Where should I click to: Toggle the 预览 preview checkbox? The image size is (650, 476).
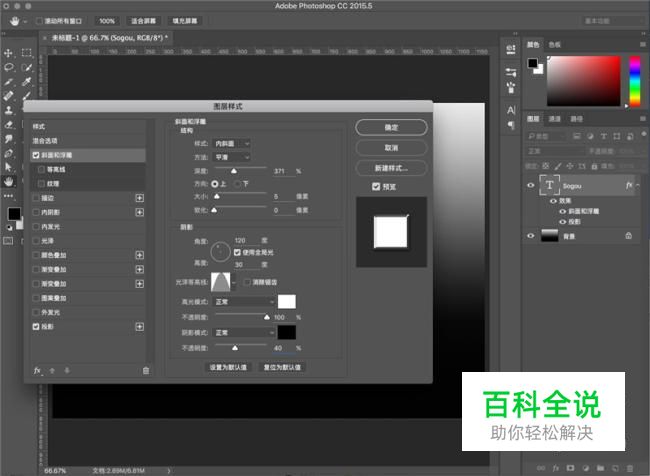click(x=376, y=187)
